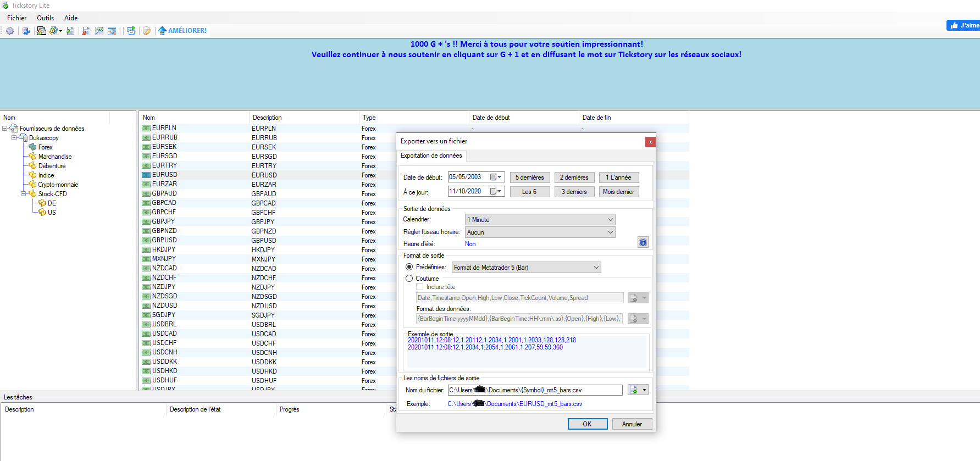The height and width of the screenshot is (461, 980).
Task: Open settings via the gear toolbar icon
Action: point(10,31)
